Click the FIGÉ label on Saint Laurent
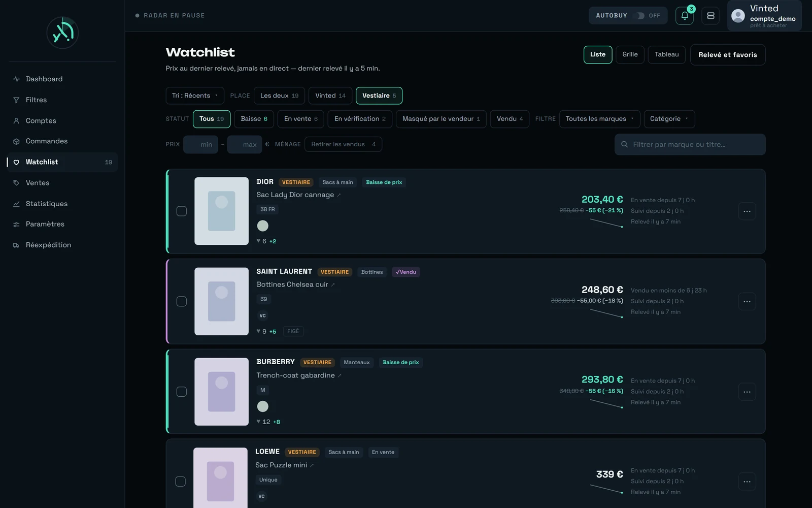Image resolution: width=812 pixels, height=508 pixels. click(293, 331)
